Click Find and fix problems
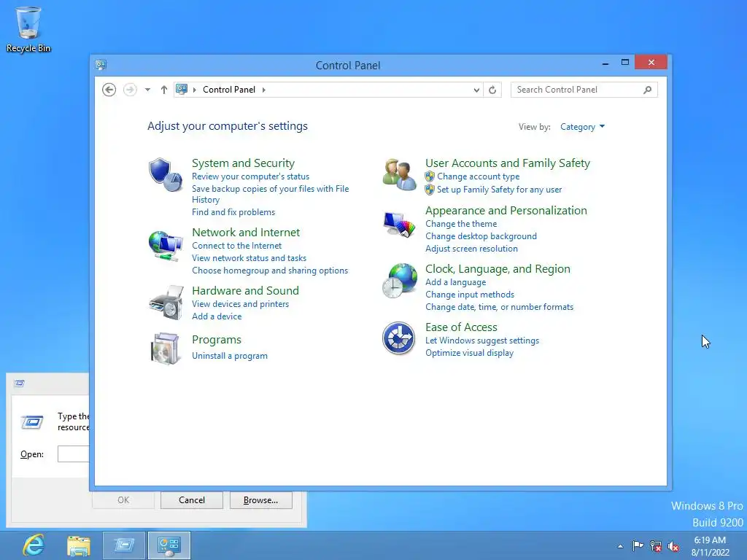 (233, 212)
